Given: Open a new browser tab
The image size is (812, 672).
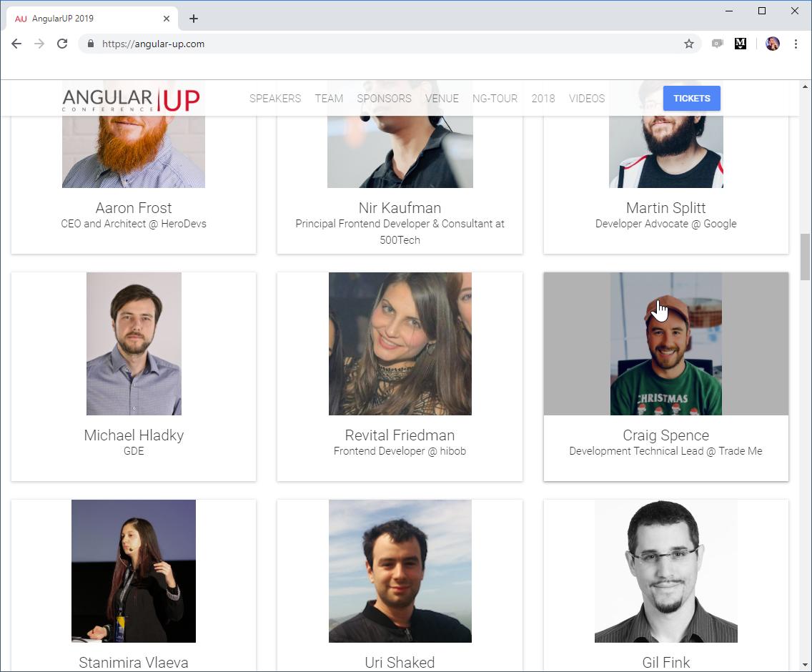Looking at the screenshot, I should [x=194, y=19].
